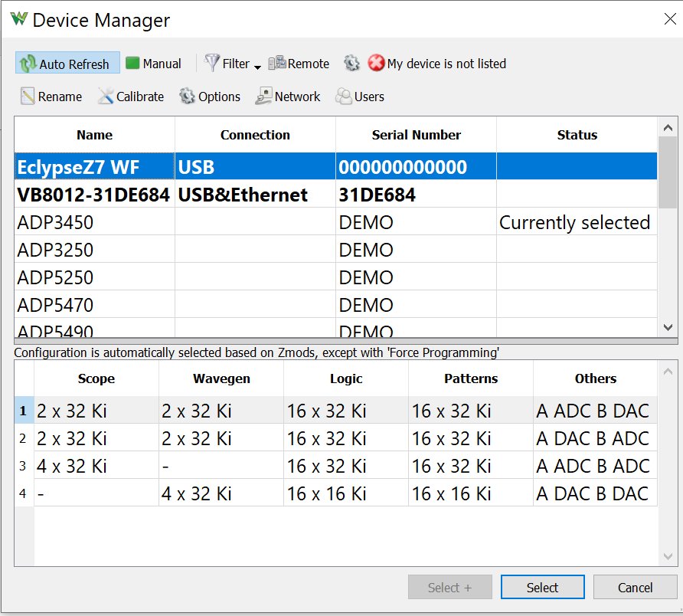Sort devices by Connection column header

(255, 135)
